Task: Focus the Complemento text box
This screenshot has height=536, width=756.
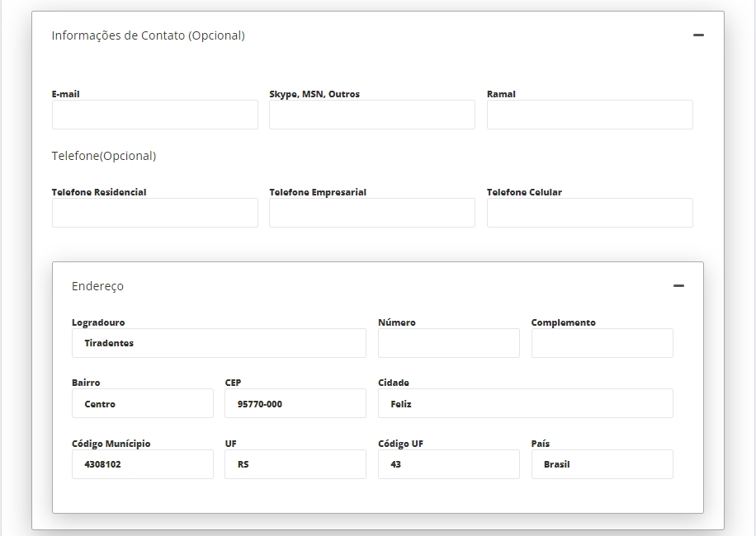Action: click(602, 343)
